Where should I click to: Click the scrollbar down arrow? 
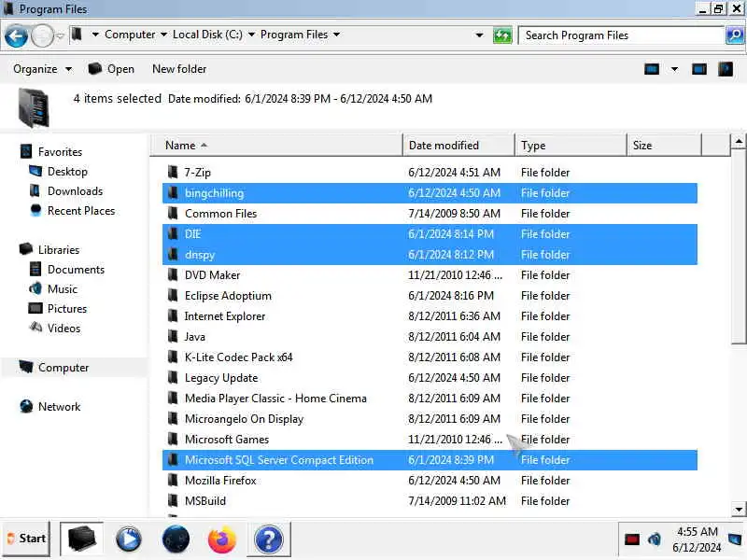click(739, 509)
